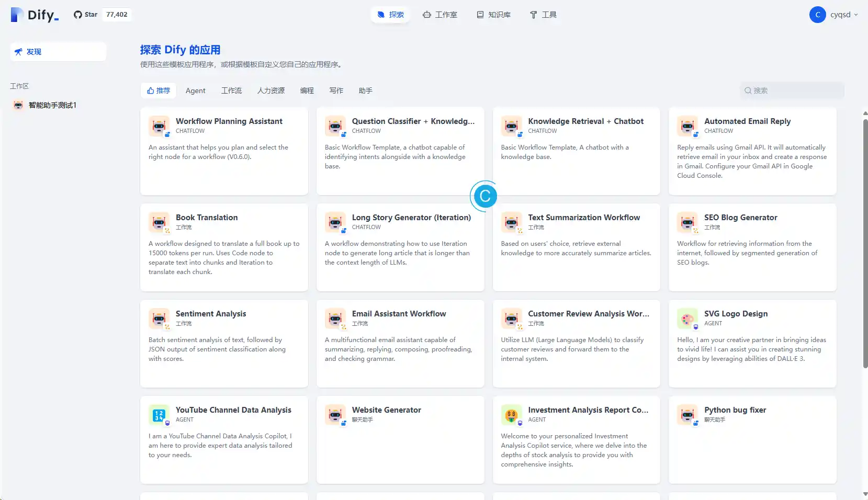The image size is (868, 500).
Task: Click Knowledge Retrieval + Chatbot robot icon
Action: [x=512, y=126]
